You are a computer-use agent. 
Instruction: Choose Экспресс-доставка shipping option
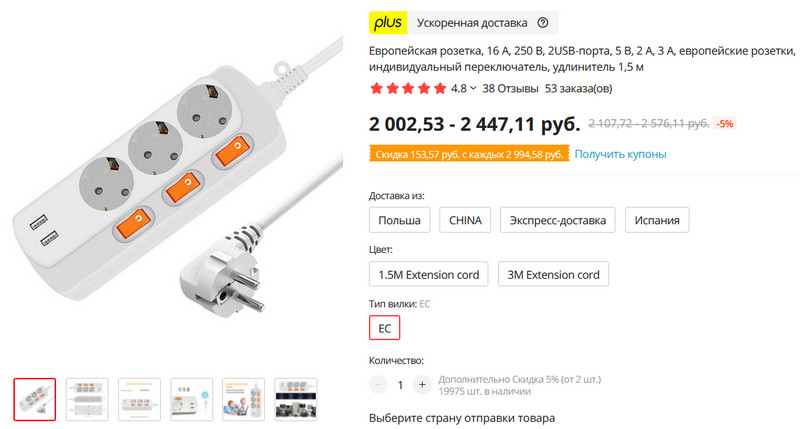[558, 220]
